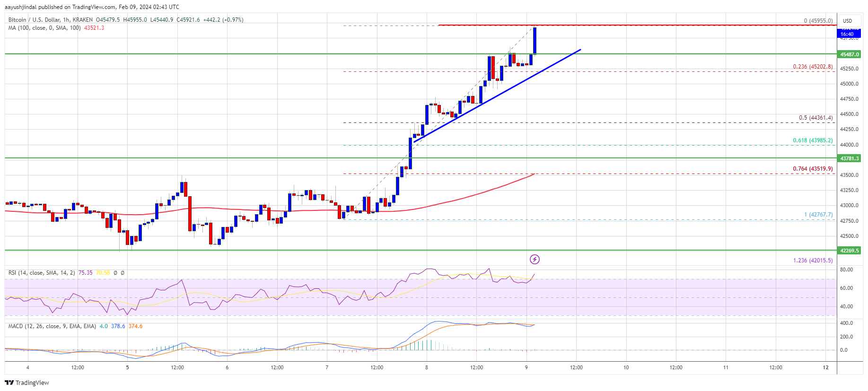Click the 0 (45955.0) Fibonacci top label

click(818, 21)
